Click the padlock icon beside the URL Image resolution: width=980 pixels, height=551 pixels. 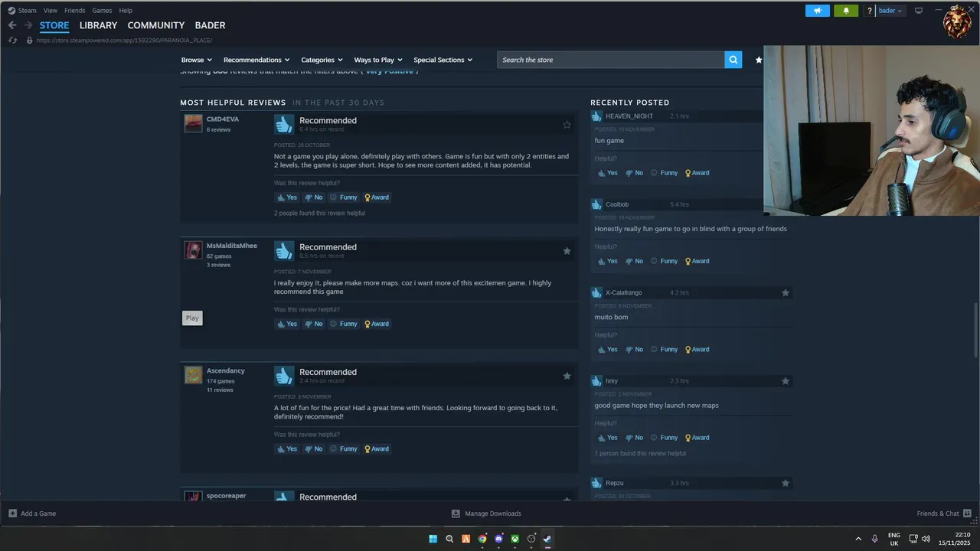pyautogui.click(x=30, y=40)
